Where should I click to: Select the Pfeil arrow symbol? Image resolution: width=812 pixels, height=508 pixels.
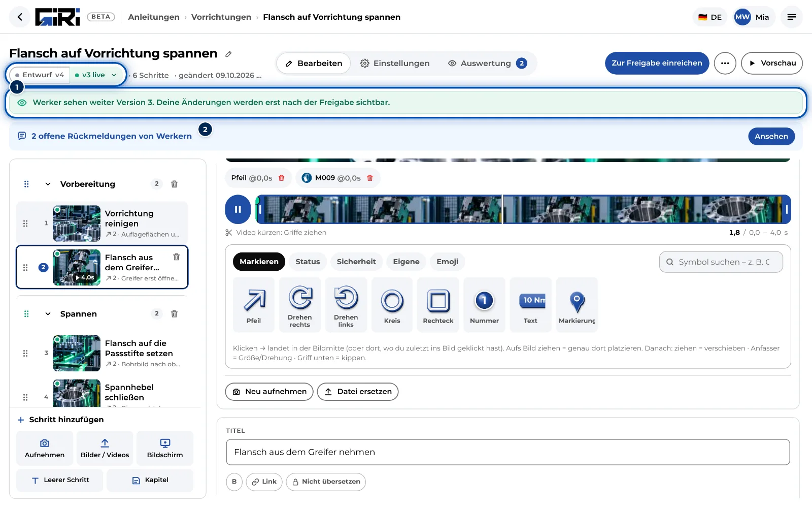click(x=254, y=305)
